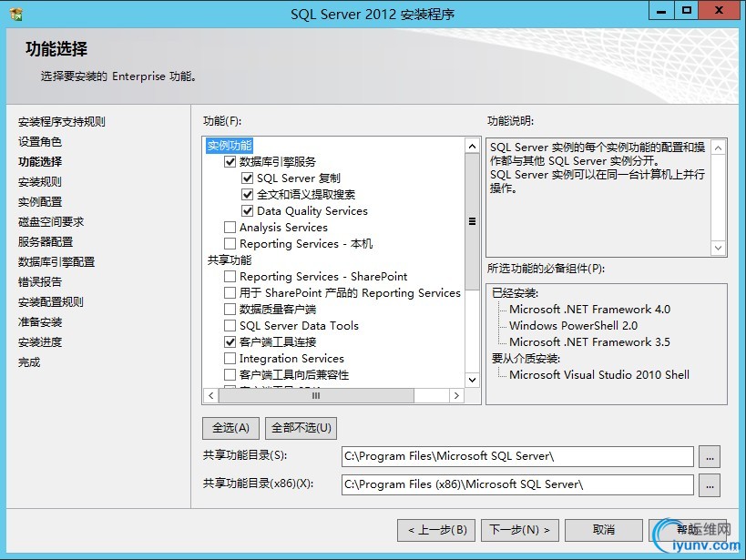The image size is (746, 560).
Task: Open the 安装程序支持规则 step
Action: 62,122
